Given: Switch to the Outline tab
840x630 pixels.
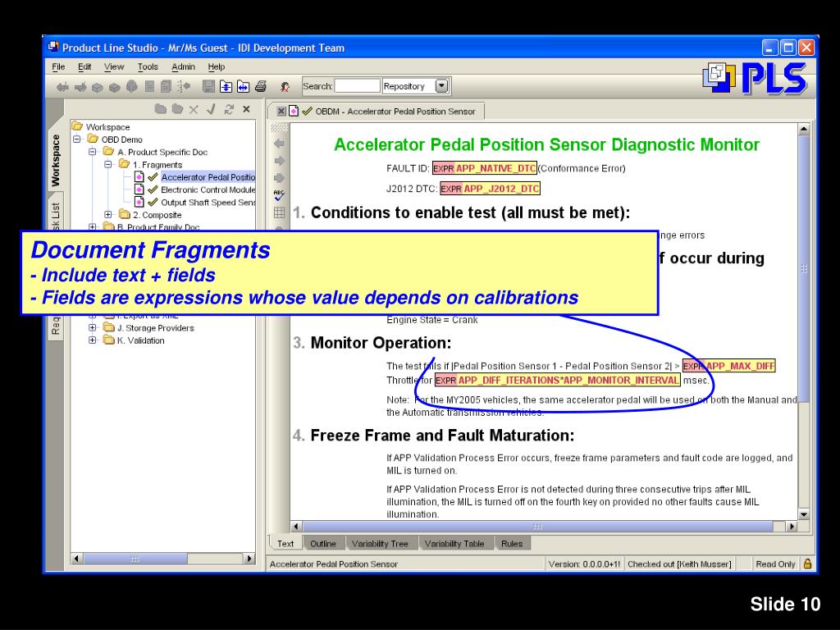Looking at the screenshot, I should (x=323, y=544).
